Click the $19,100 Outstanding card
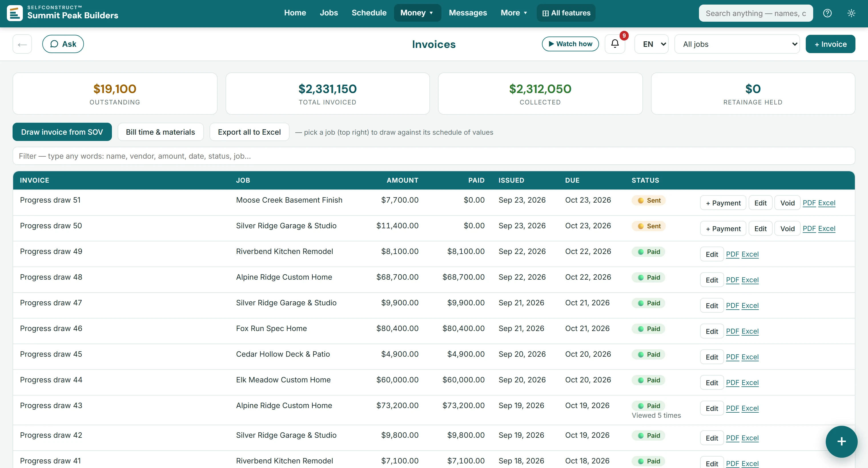This screenshot has width=868, height=468. tap(115, 94)
